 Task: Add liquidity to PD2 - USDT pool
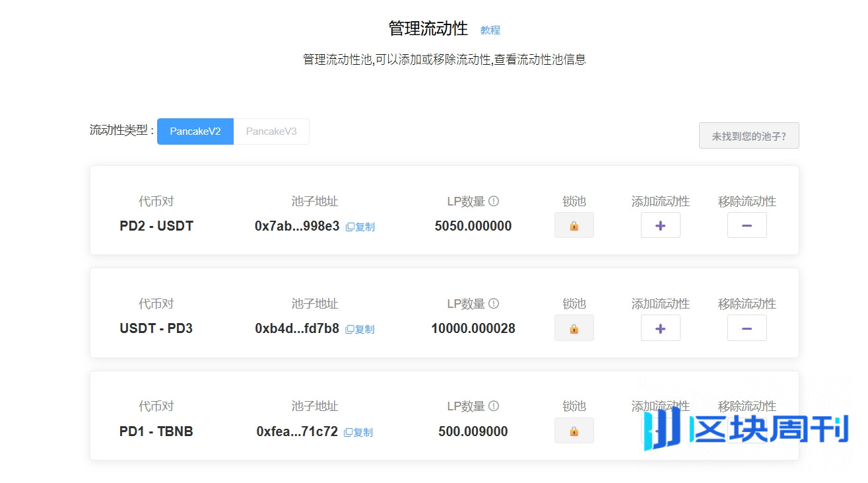click(x=660, y=225)
